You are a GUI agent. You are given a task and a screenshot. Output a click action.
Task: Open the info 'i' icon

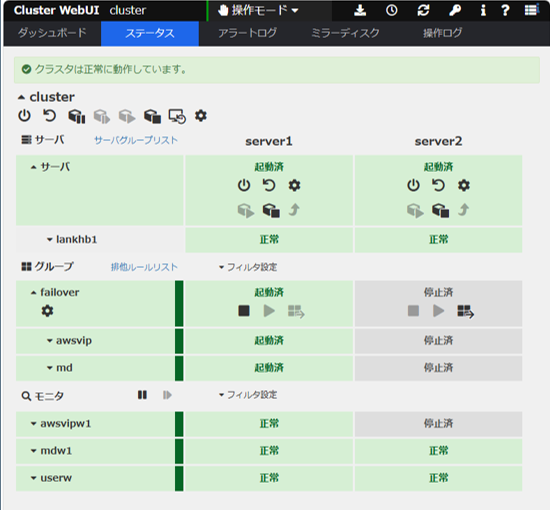(x=483, y=11)
